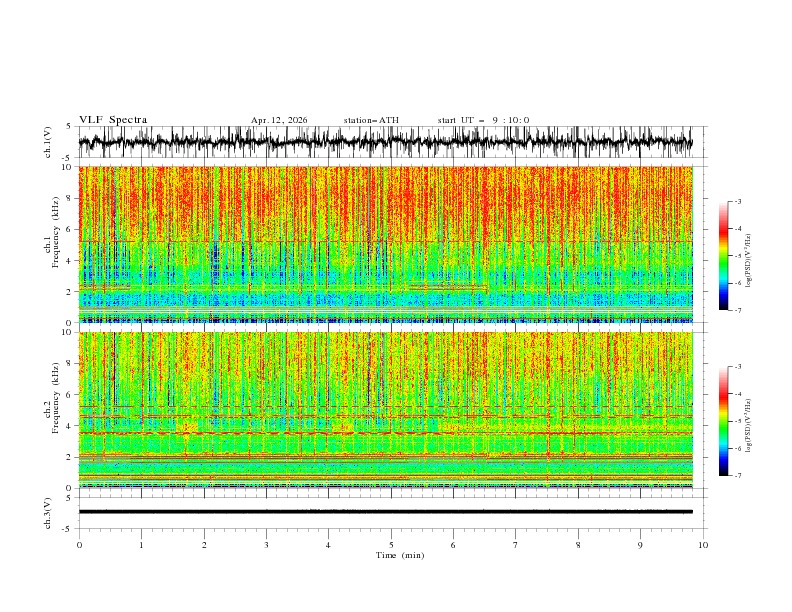Click time axis tick label "10"

703,545
